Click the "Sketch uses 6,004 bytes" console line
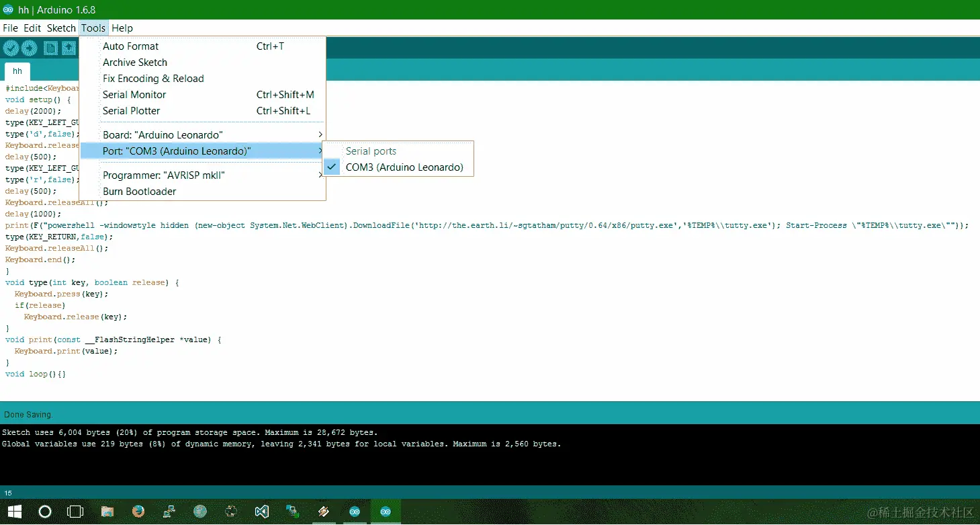 (x=190, y=432)
